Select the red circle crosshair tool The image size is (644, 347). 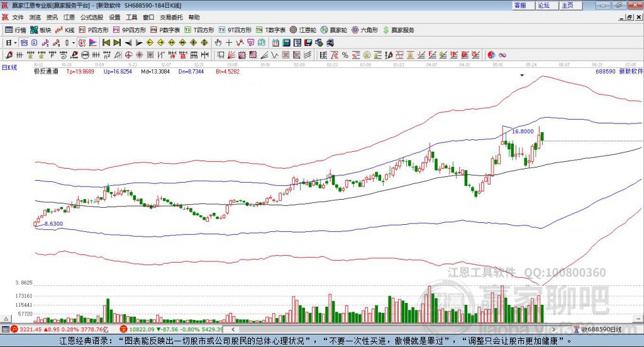coord(128,55)
